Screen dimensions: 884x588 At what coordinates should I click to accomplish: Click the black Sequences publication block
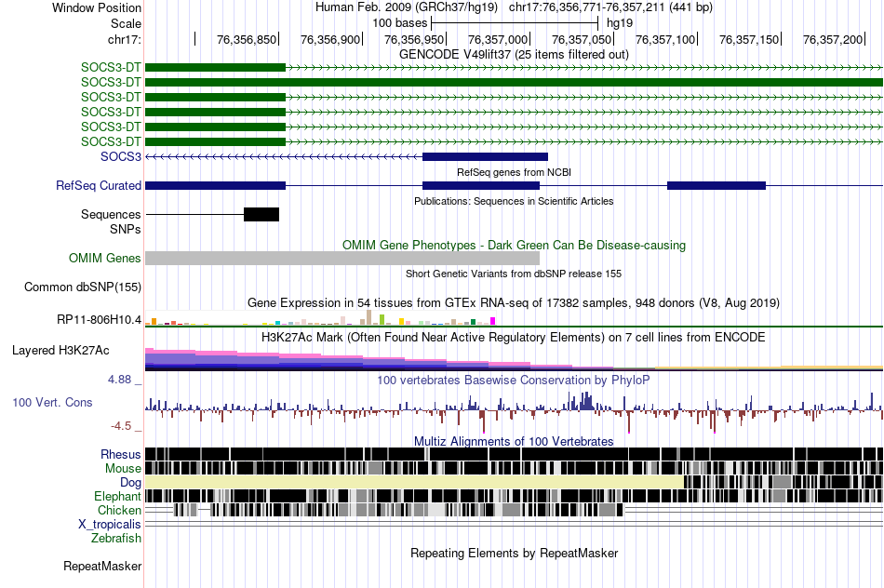261,214
